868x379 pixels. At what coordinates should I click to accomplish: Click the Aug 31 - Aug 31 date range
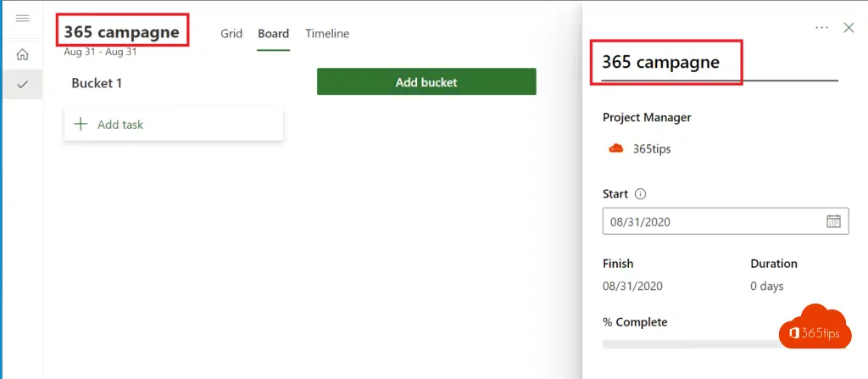(100, 53)
